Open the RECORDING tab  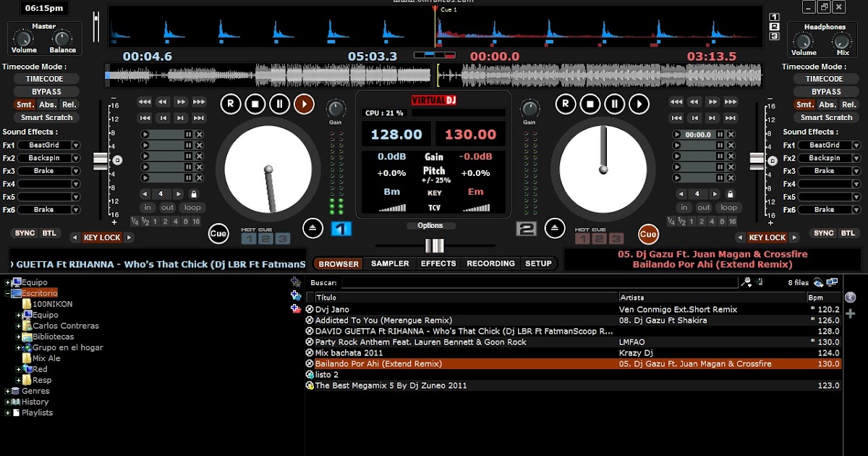click(491, 264)
